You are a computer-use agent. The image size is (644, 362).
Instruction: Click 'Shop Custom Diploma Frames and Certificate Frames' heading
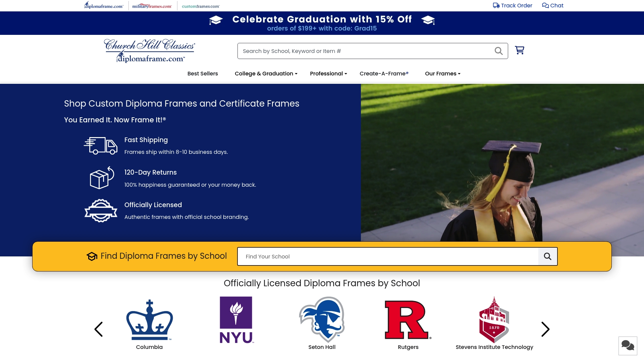pos(181,104)
